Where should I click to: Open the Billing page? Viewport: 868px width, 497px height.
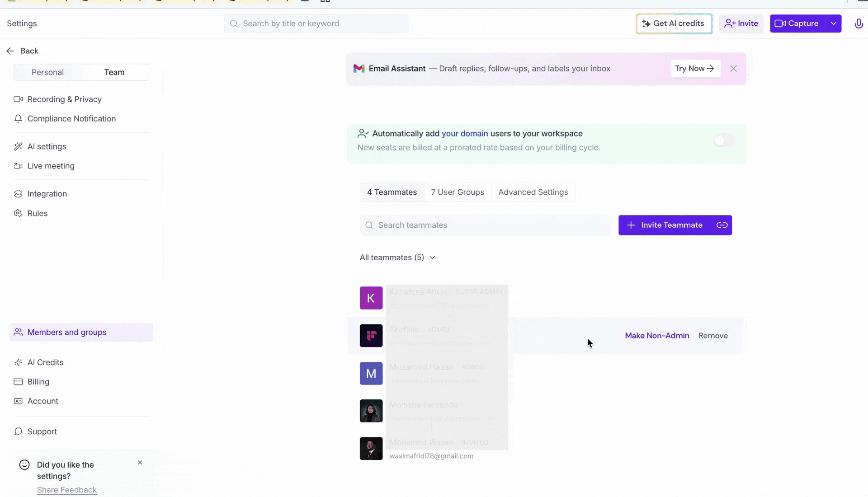click(38, 381)
